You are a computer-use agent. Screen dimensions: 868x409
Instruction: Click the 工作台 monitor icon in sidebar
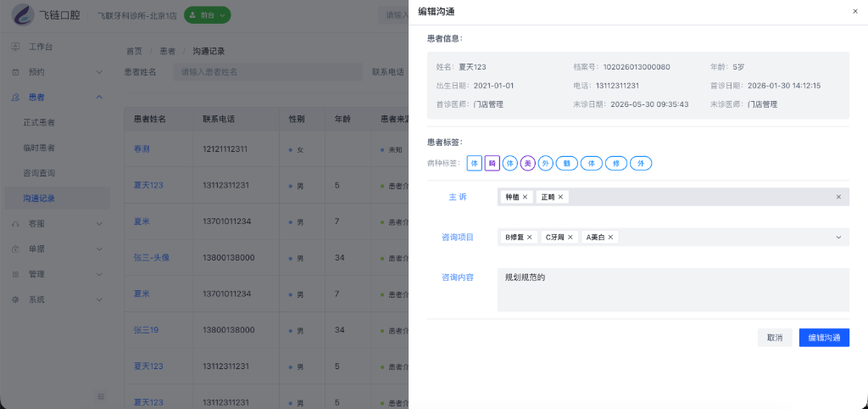click(x=15, y=47)
